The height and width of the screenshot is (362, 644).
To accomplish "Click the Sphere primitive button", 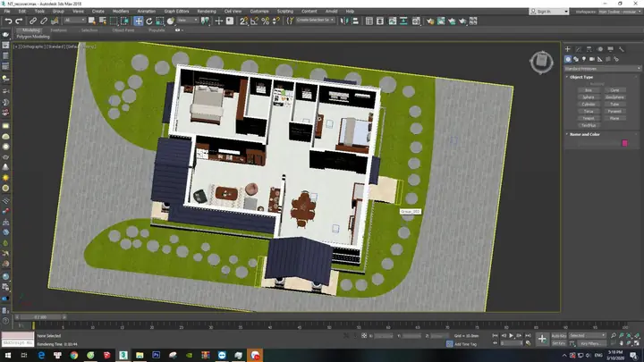I will [588, 97].
